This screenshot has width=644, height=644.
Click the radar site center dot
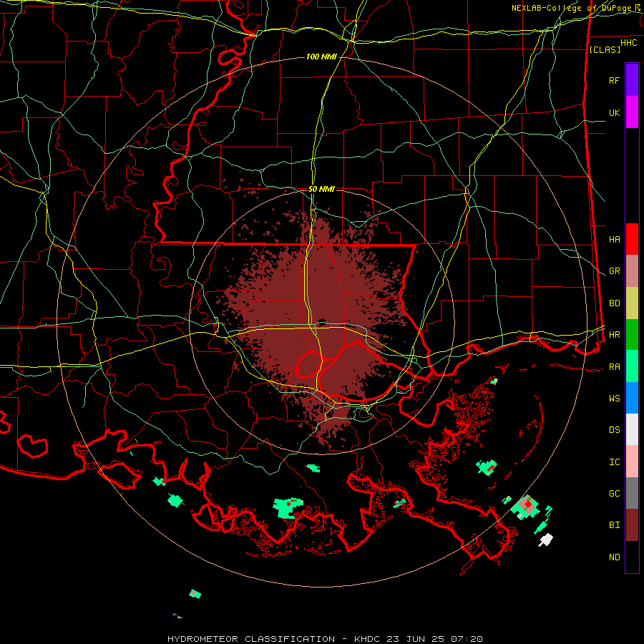click(x=322, y=322)
